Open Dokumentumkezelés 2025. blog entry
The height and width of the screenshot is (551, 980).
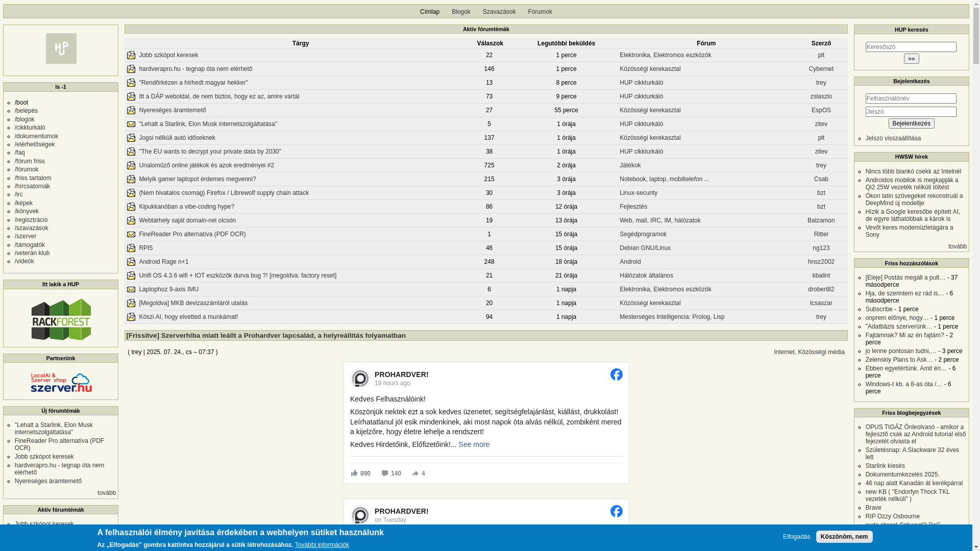point(902,474)
